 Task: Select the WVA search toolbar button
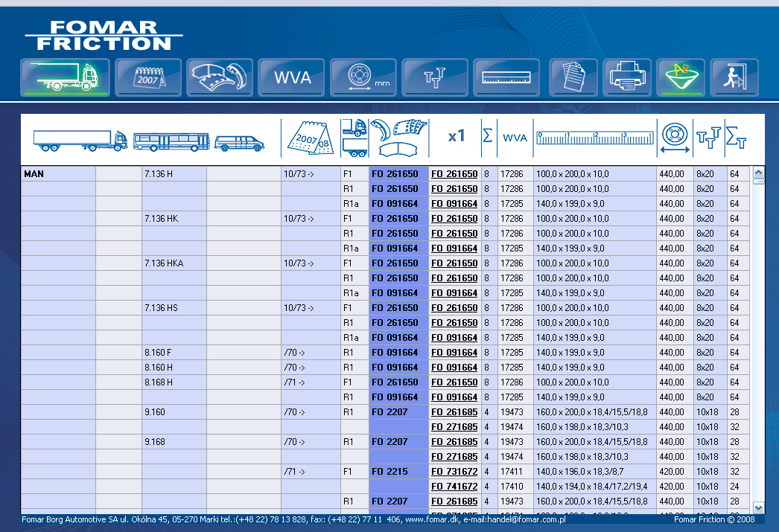click(x=292, y=77)
